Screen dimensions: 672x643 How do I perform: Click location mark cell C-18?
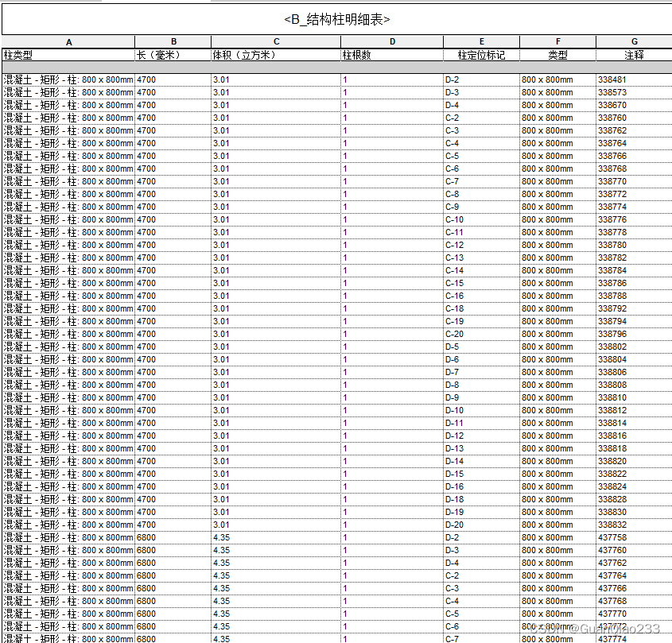click(x=482, y=308)
